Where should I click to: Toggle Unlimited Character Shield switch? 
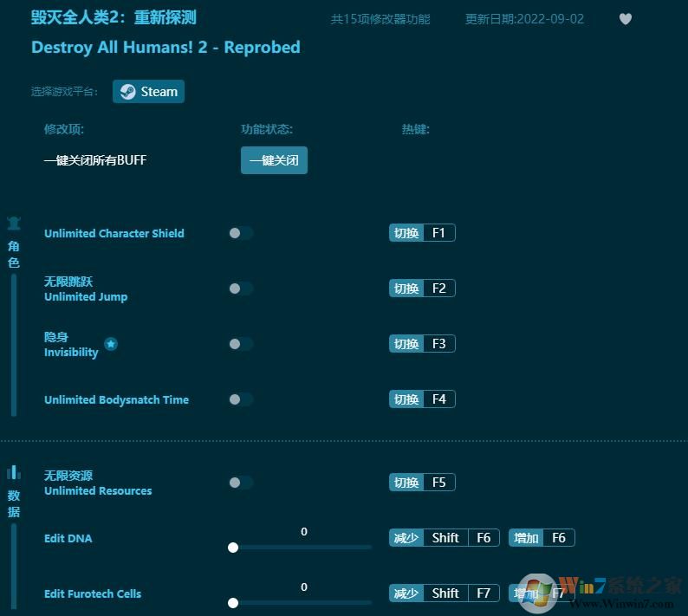click(240, 233)
